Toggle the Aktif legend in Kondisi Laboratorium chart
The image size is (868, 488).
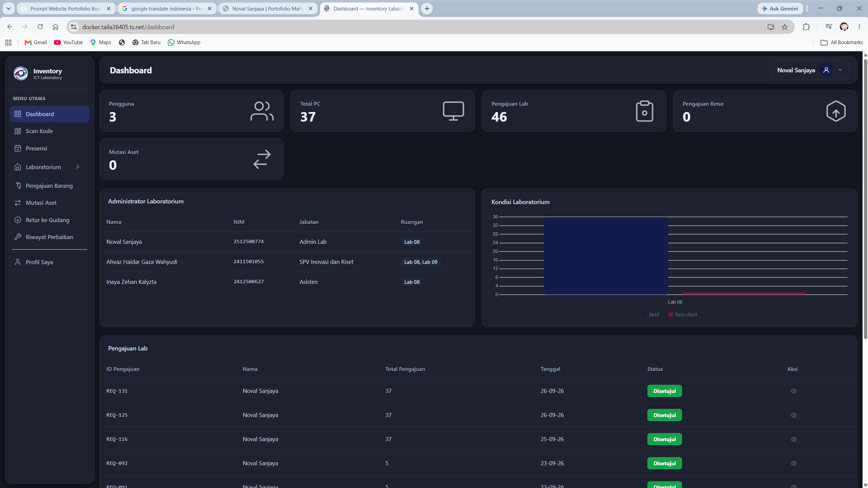pyautogui.click(x=651, y=315)
